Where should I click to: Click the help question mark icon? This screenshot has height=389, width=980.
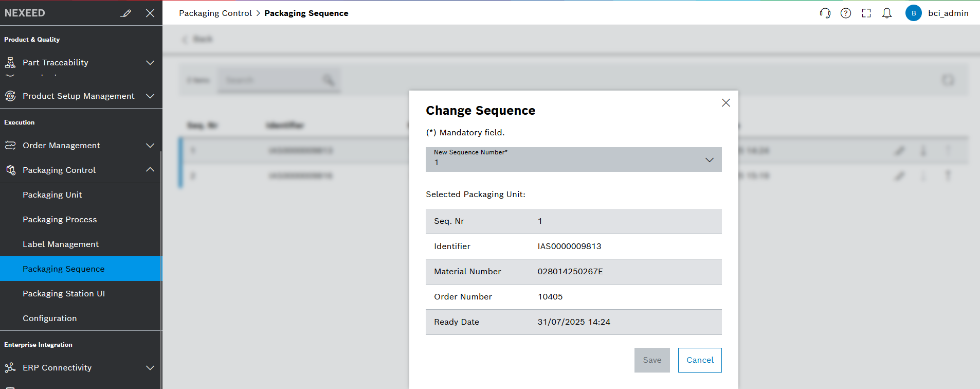click(846, 13)
